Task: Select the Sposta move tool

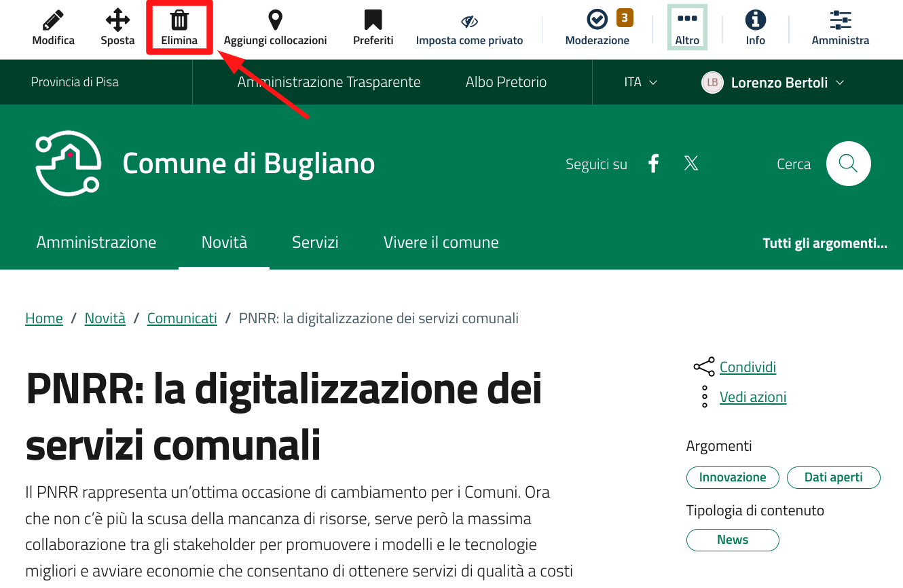Action: [117, 21]
